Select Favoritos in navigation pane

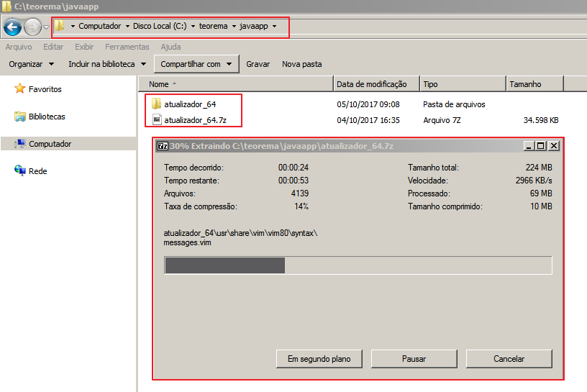click(45, 89)
